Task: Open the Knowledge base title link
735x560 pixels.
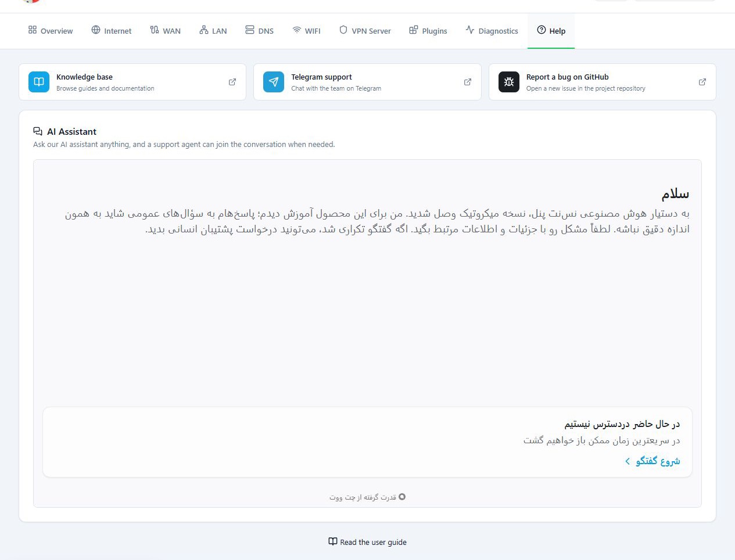Action: (x=84, y=77)
